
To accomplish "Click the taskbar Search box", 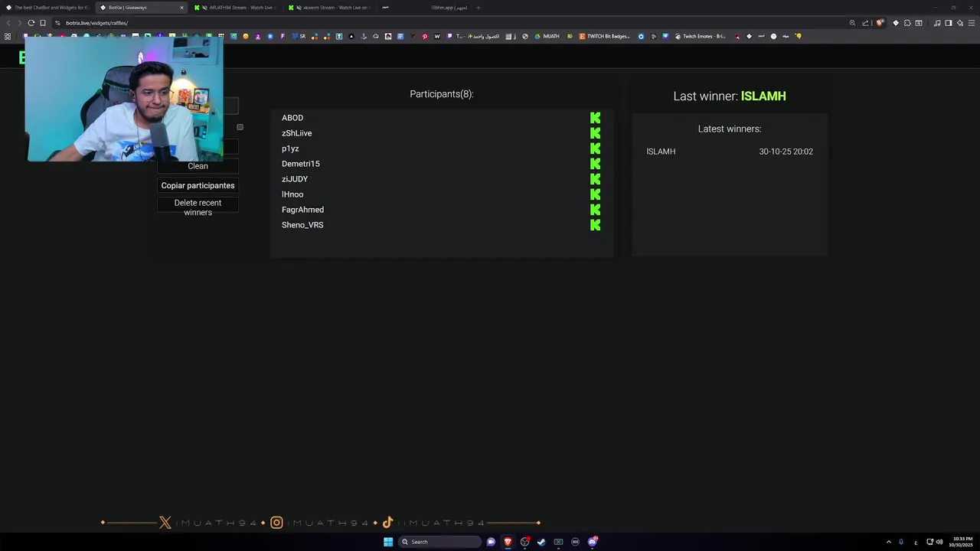I will [440, 542].
